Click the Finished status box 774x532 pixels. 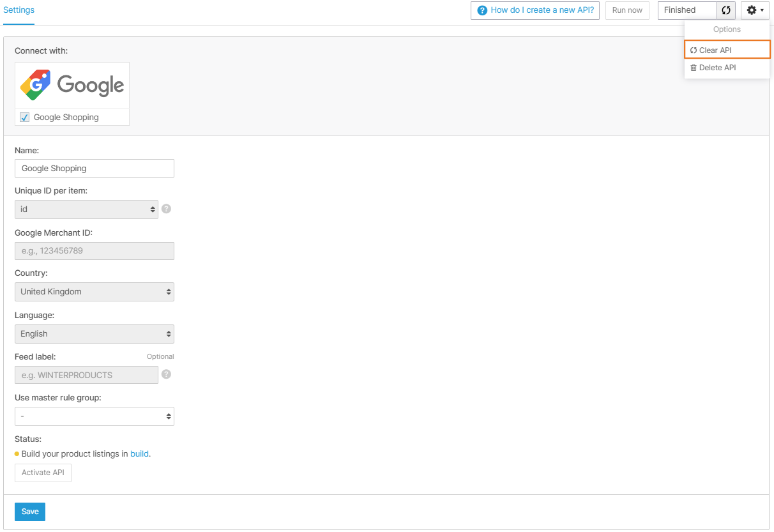tap(687, 10)
